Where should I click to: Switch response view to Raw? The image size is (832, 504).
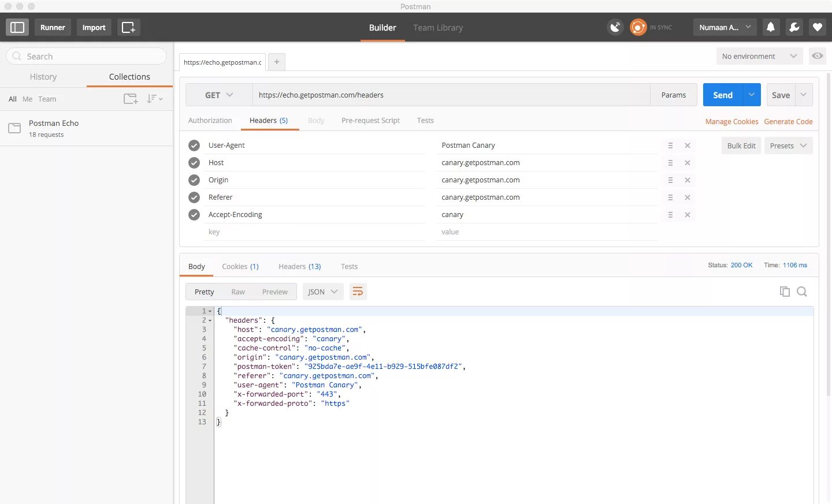tap(238, 292)
